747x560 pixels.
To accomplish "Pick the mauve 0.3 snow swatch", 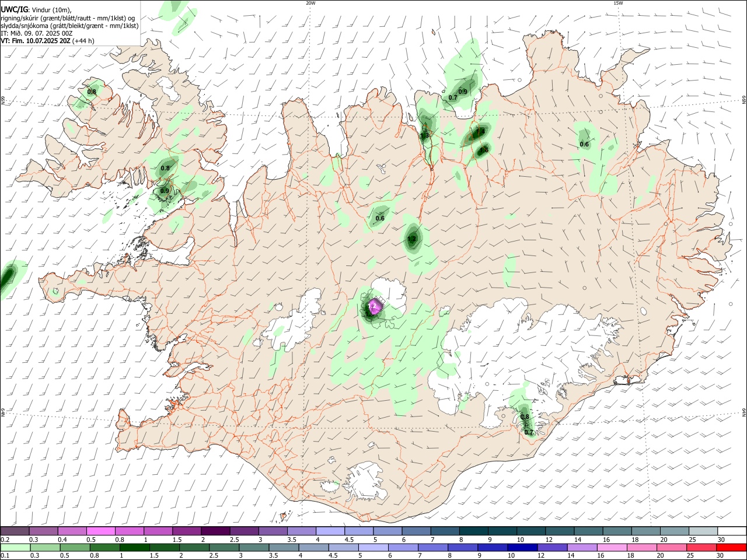I will pos(43,531).
